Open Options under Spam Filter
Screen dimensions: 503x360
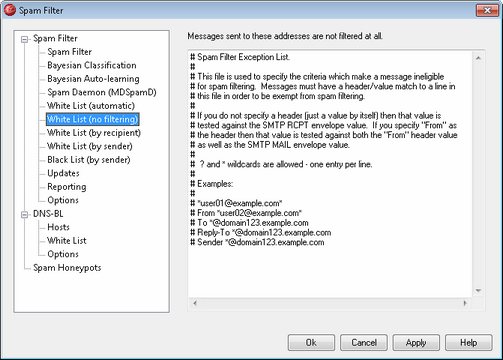tap(63, 200)
